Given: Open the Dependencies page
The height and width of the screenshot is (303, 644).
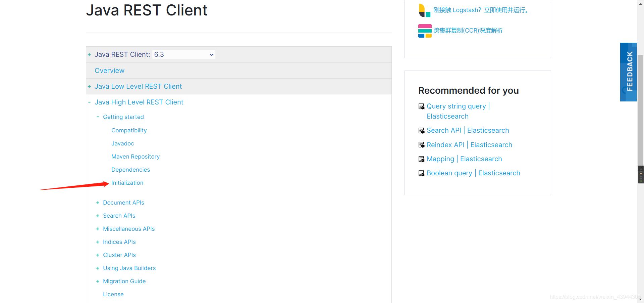Looking at the screenshot, I should 130,170.
